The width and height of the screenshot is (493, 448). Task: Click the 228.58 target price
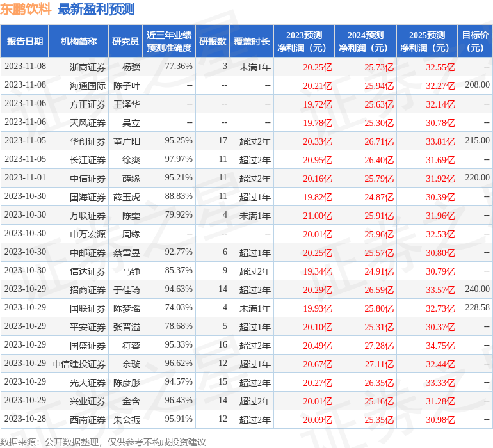coord(477,307)
